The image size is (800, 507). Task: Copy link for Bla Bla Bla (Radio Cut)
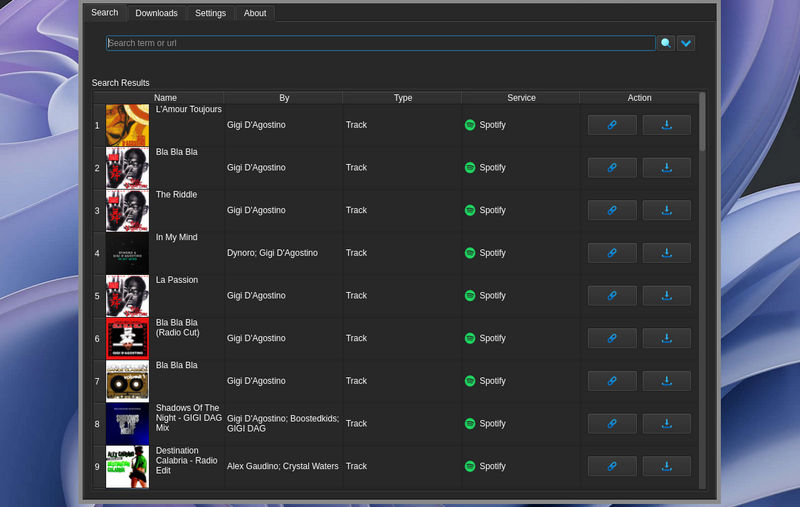(x=612, y=338)
